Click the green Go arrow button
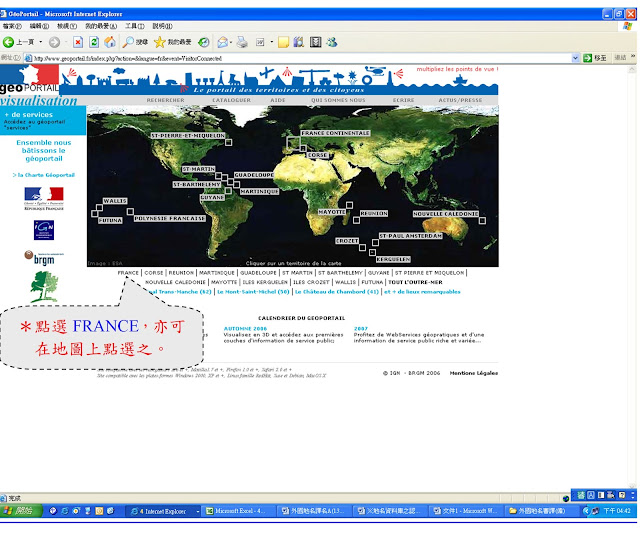This screenshot has height=533, width=640. pos(588,58)
